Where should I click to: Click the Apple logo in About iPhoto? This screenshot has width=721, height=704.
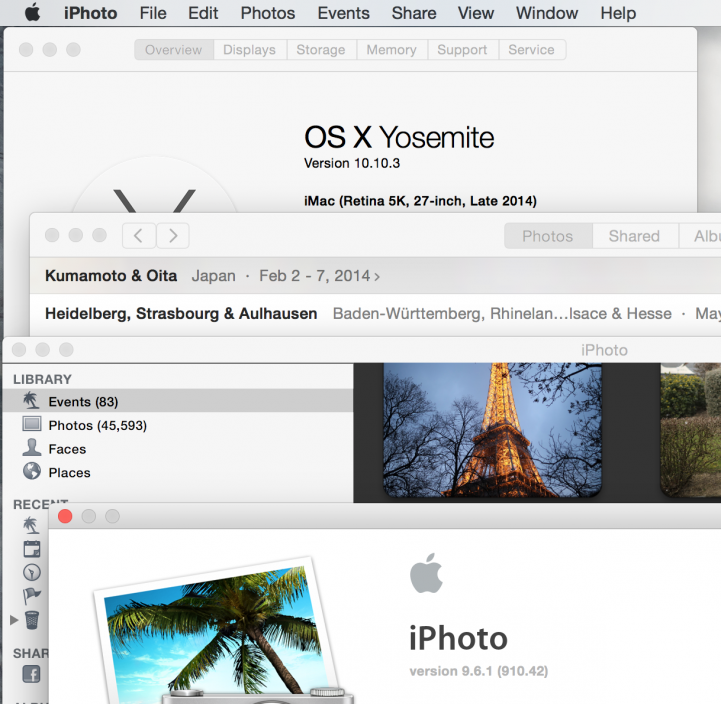426,573
